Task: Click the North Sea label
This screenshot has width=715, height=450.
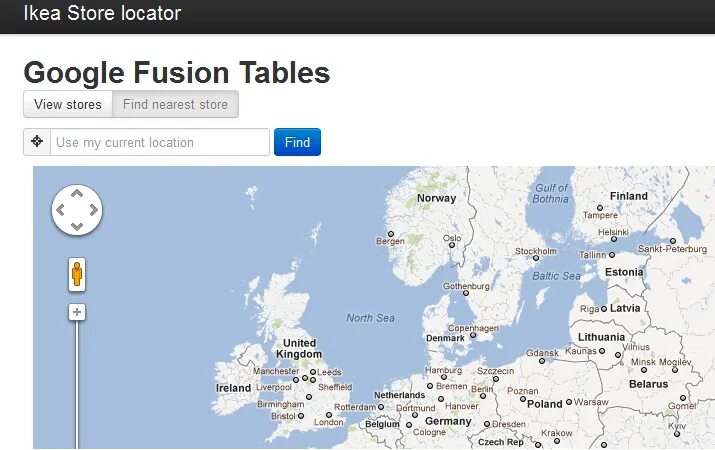Action: pyautogui.click(x=370, y=318)
